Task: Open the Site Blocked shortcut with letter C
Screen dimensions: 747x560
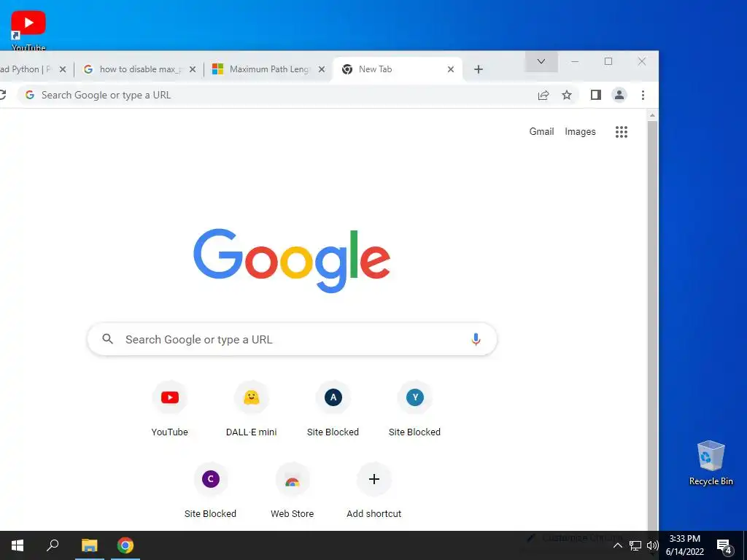Action: pyautogui.click(x=211, y=491)
